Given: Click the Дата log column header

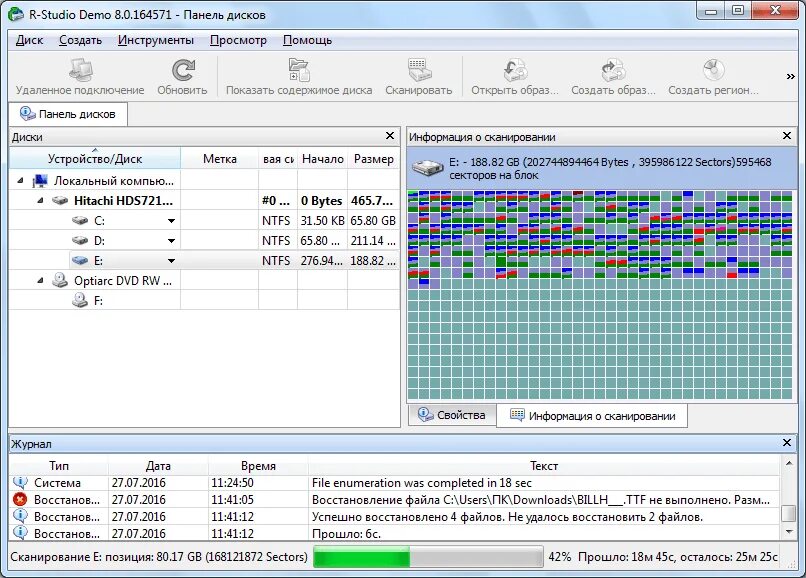Looking at the screenshot, I should (158, 465).
